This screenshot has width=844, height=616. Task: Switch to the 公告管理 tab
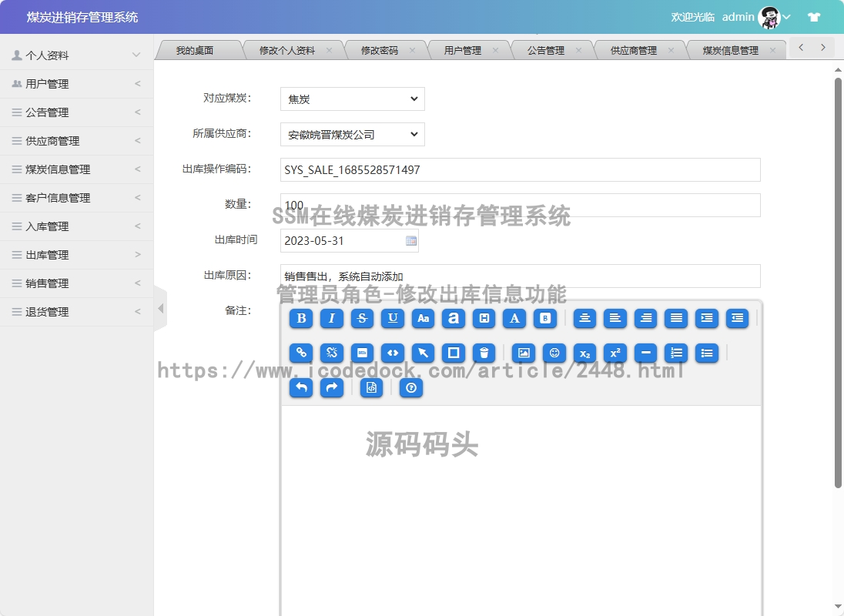pyautogui.click(x=546, y=51)
